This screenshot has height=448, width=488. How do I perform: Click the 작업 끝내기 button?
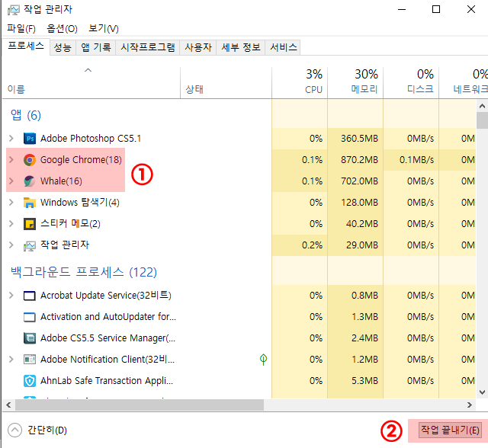[x=451, y=430]
